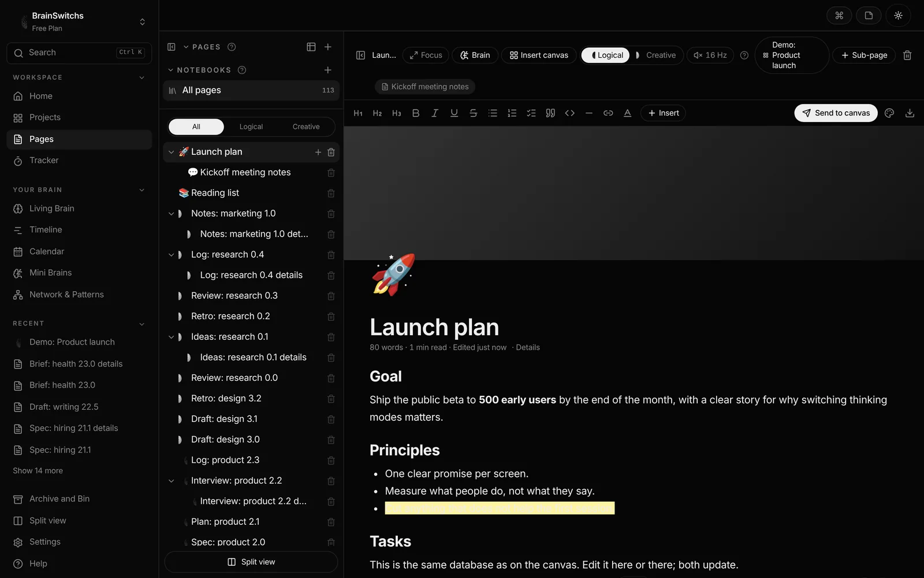Delete the Reading list page

tap(331, 193)
